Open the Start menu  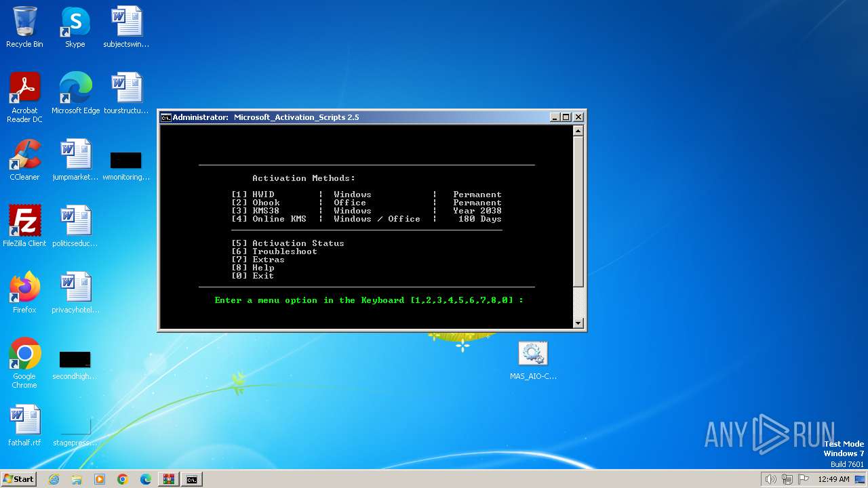click(19, 479)
